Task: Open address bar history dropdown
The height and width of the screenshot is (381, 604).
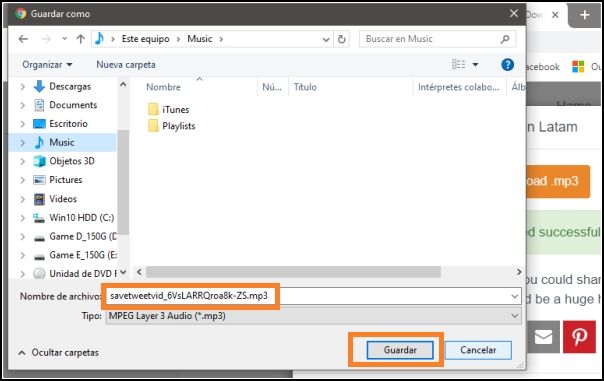Action: tap(326, 39)
